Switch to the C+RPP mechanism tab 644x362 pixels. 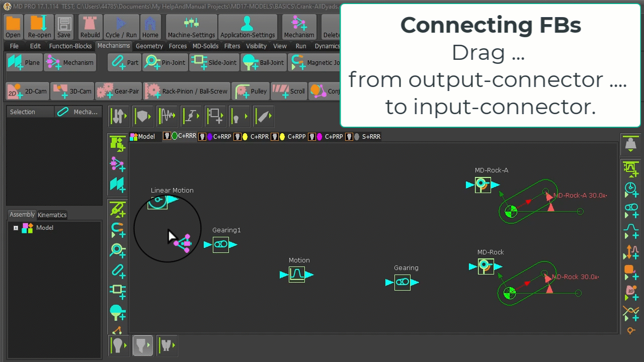[288, 136]
